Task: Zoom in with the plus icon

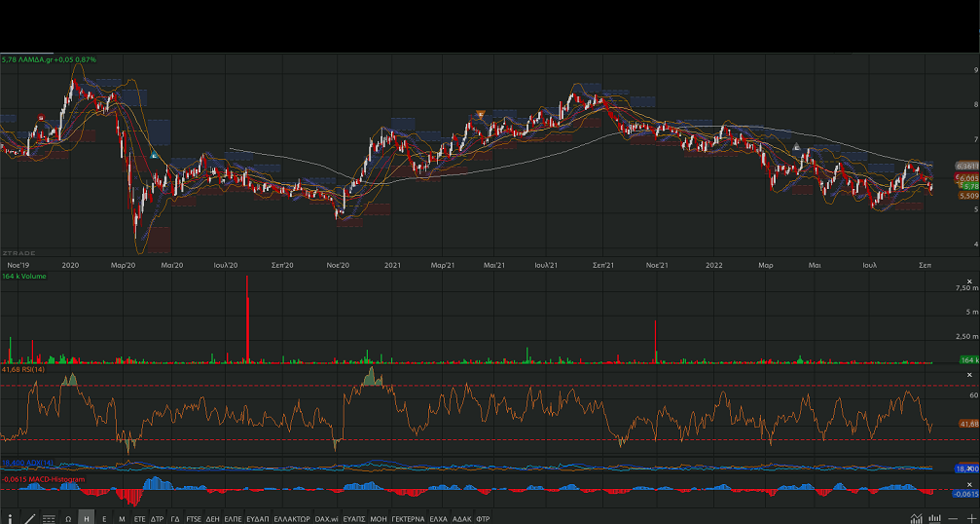Action: point(970,518)
